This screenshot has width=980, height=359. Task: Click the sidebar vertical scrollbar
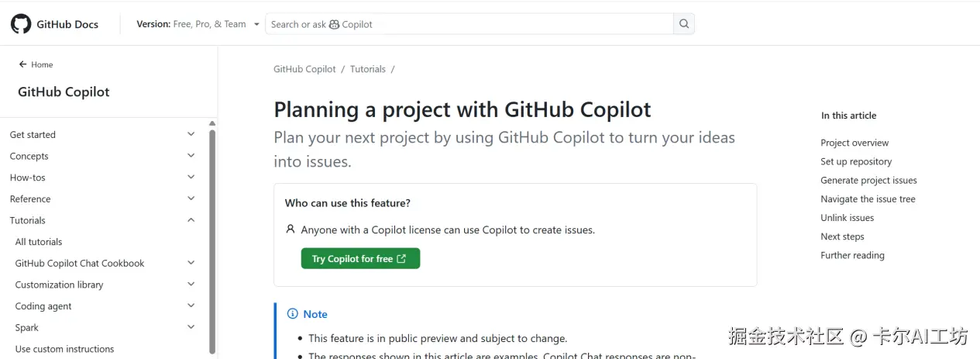click(x=212, y=233)
